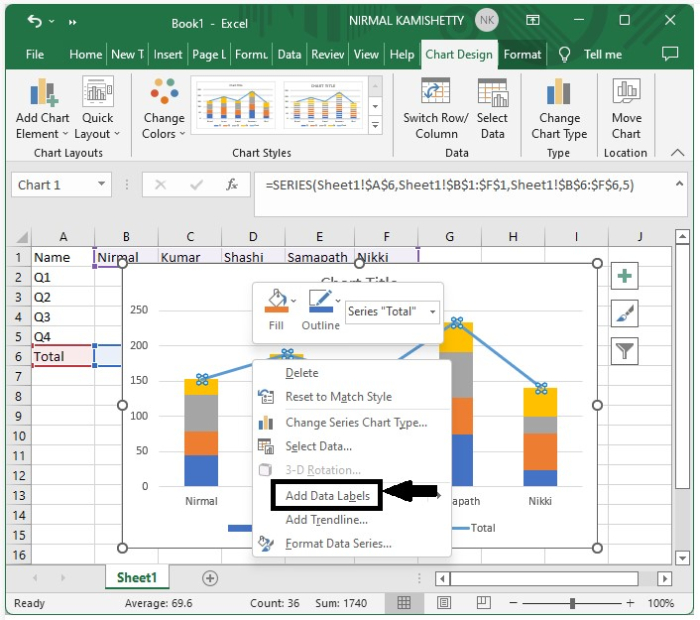This screenshot has width=700, height=620.
Task: Click Delete in the context menu
Action: pyautogui.click(x=302, y=373)
